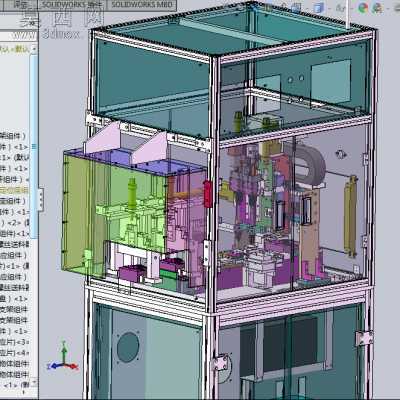Open the Edit Appearance color ball icon
The width and height of the screenshot is (400, 400).
363,7
